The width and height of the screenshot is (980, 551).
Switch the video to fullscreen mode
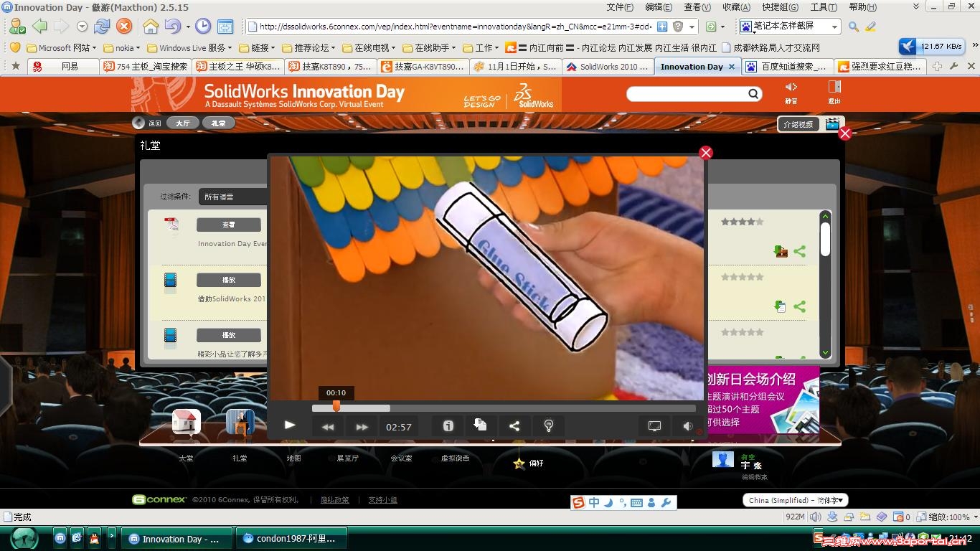(654, 426)
